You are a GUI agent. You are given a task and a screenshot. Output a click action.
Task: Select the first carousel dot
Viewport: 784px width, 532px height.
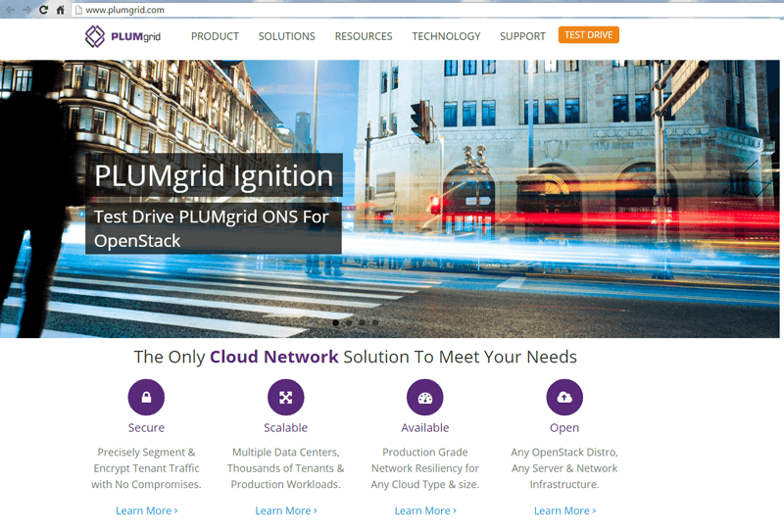tap(335, 322)
